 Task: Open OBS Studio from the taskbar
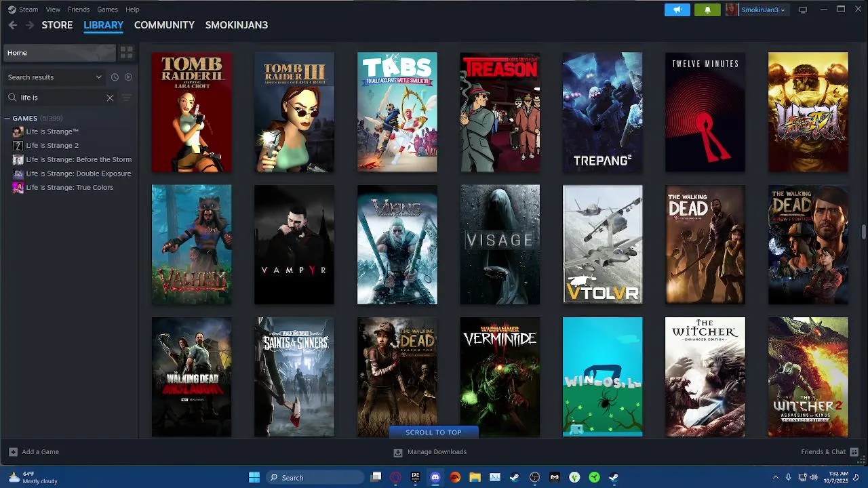tap(534, 477)
